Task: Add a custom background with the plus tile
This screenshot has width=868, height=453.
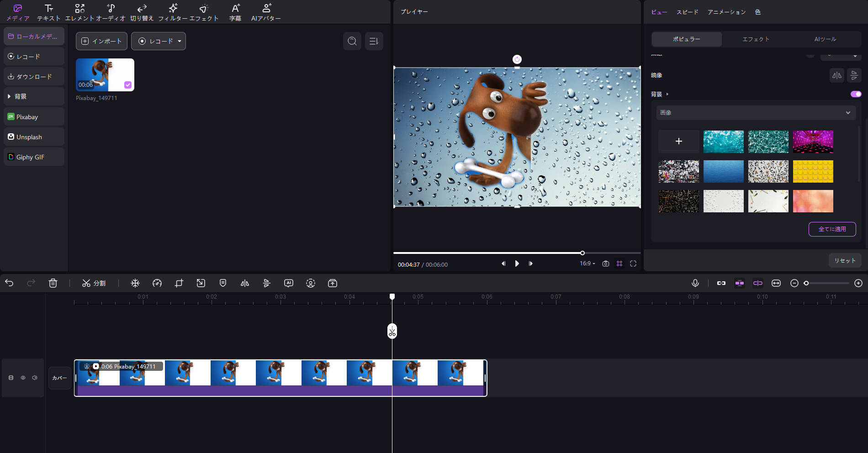Action: [679, 142]
